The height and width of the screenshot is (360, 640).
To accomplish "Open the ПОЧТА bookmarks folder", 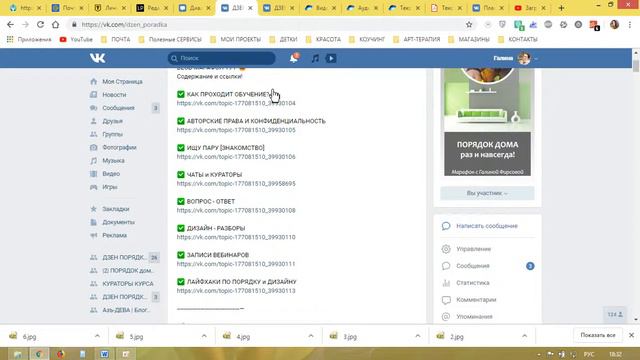I will pos(116,40).
